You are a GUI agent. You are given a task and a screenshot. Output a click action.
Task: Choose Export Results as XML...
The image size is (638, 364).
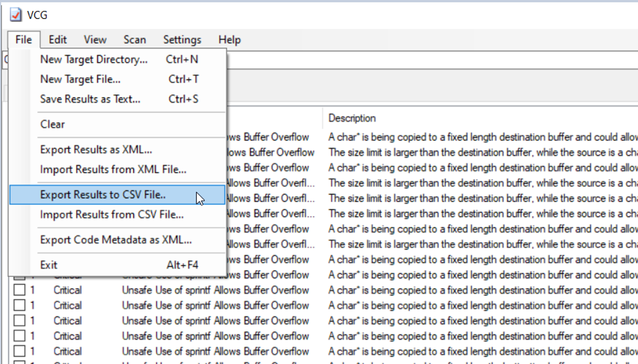tap(117, 149)
